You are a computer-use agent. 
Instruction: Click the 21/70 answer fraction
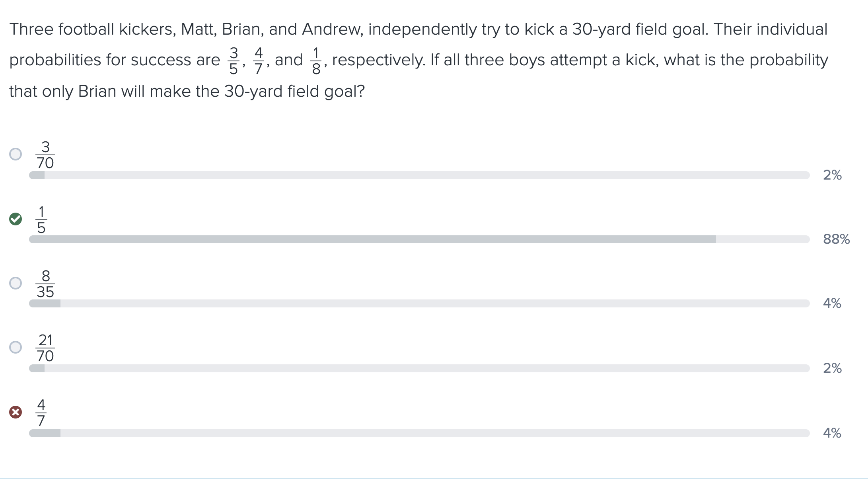[45, 348]
